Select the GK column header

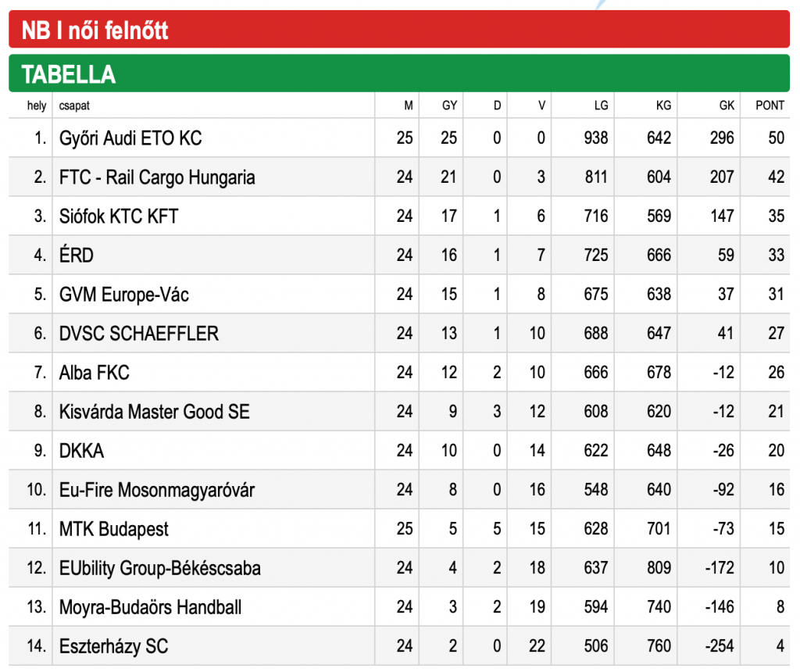point(727,105)
